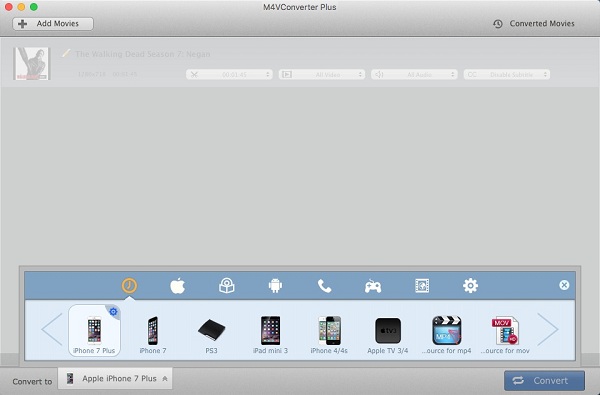Open the Recent profiles clock tab
The width and height of the screenshot is (600, 395).
tap(129, 286)
